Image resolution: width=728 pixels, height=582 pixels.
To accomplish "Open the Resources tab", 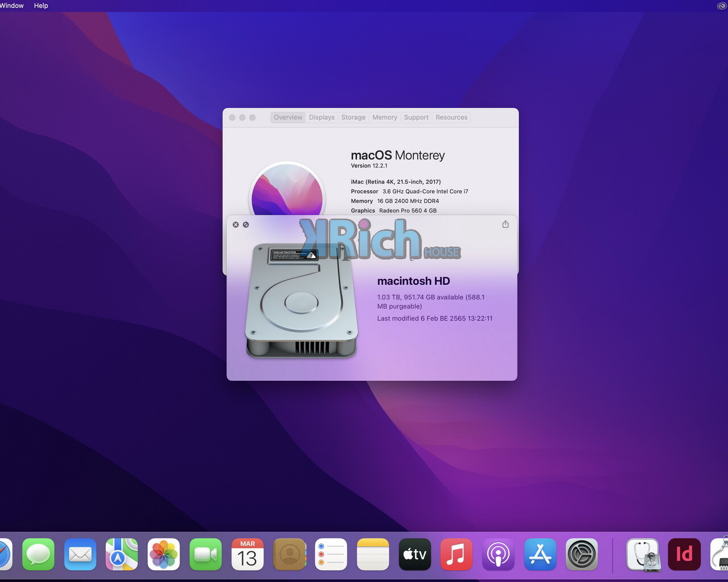I will tap(452, 117).
